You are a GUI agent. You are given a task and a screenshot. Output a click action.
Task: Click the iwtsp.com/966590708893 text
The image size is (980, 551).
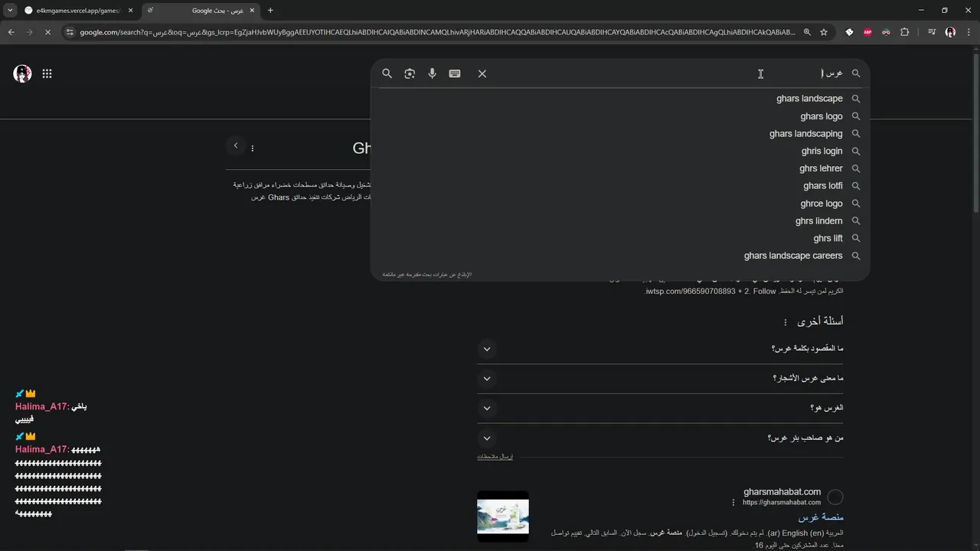(690, 292)
